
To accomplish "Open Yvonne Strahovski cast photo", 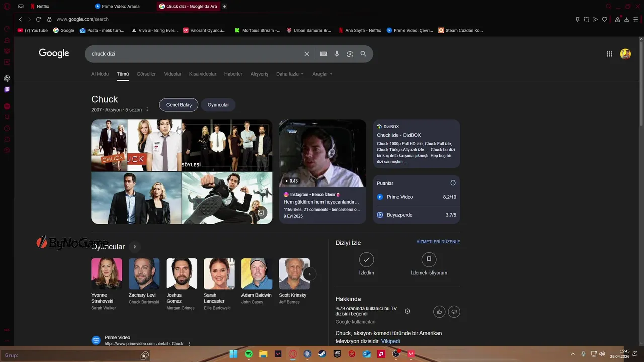I will click(x=106, y=274).
